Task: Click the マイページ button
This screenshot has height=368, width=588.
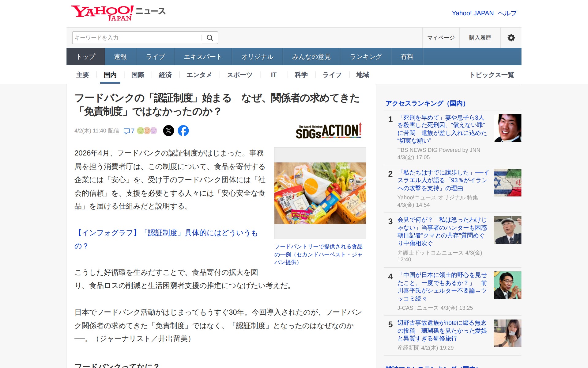Action: coord(441,38)
